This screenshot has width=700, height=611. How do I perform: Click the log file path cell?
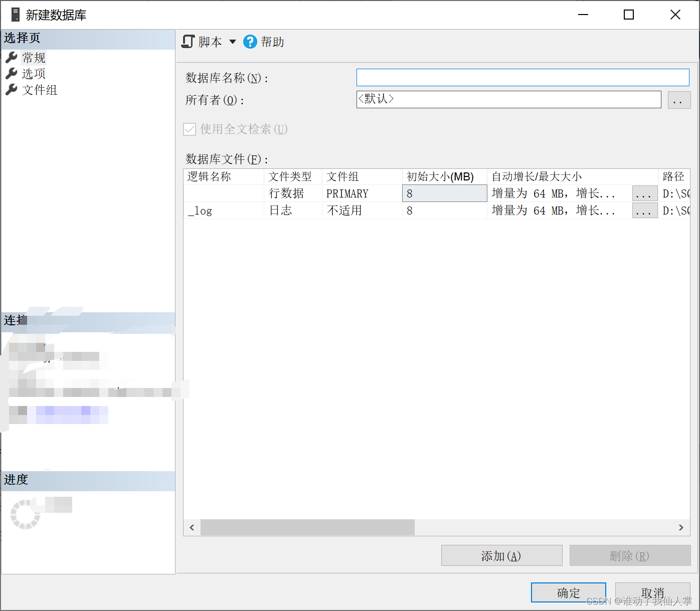[674, 211]
